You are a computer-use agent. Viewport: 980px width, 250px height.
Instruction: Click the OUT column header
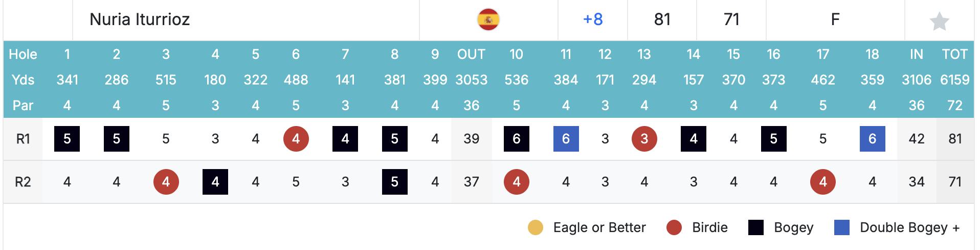pyautogui.click(x=471, y=54)
